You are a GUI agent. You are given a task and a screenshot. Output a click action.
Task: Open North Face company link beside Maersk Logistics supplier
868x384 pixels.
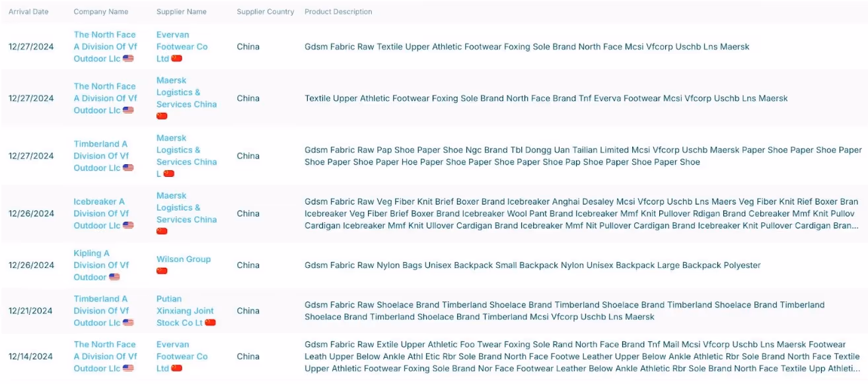coord(105,98)
